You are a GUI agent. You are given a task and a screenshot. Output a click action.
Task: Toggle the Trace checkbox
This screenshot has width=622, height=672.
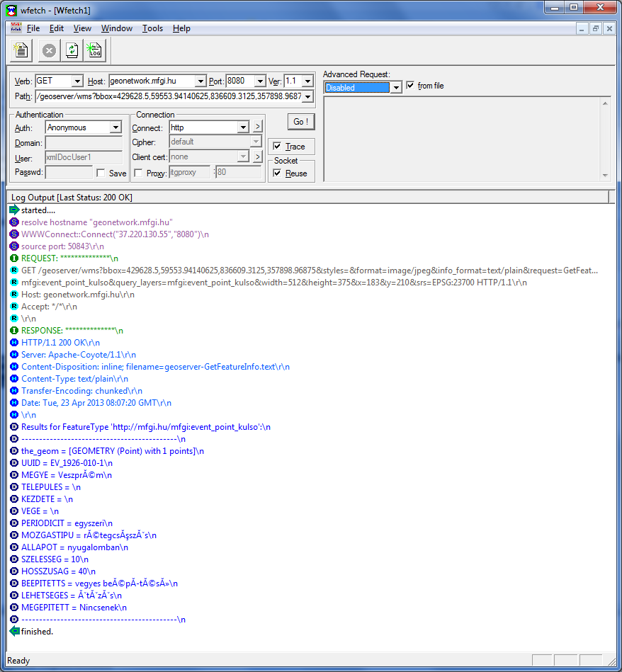point(277,146)
